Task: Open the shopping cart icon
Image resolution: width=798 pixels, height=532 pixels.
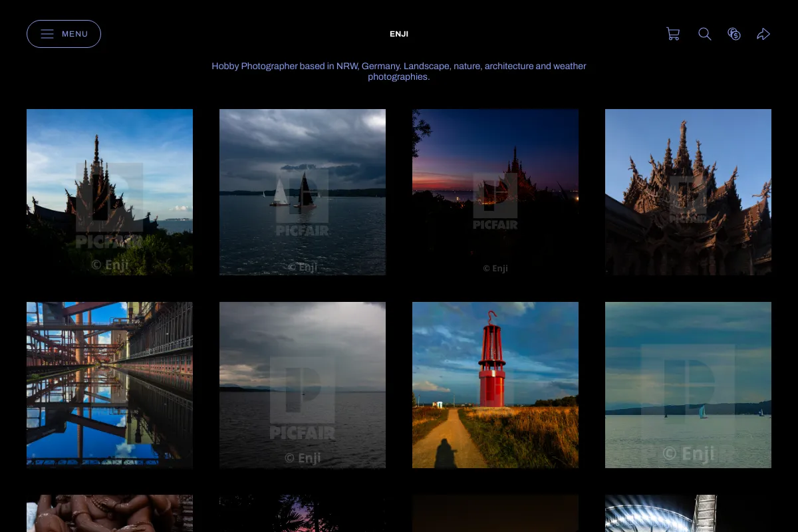Action: click(673, 34)
